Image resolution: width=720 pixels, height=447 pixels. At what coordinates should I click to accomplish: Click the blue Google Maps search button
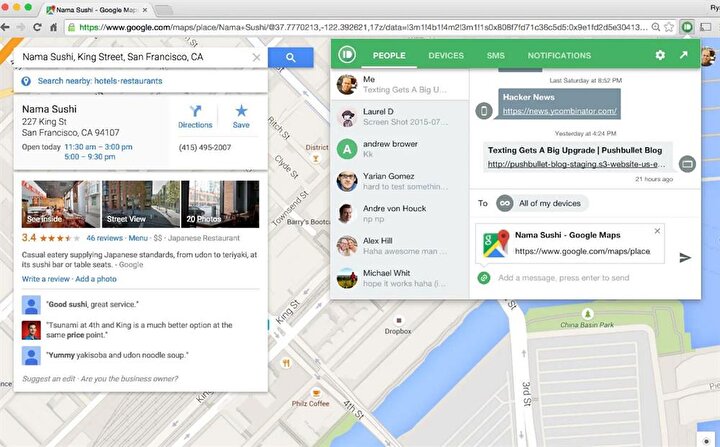(x=291, y=57)
